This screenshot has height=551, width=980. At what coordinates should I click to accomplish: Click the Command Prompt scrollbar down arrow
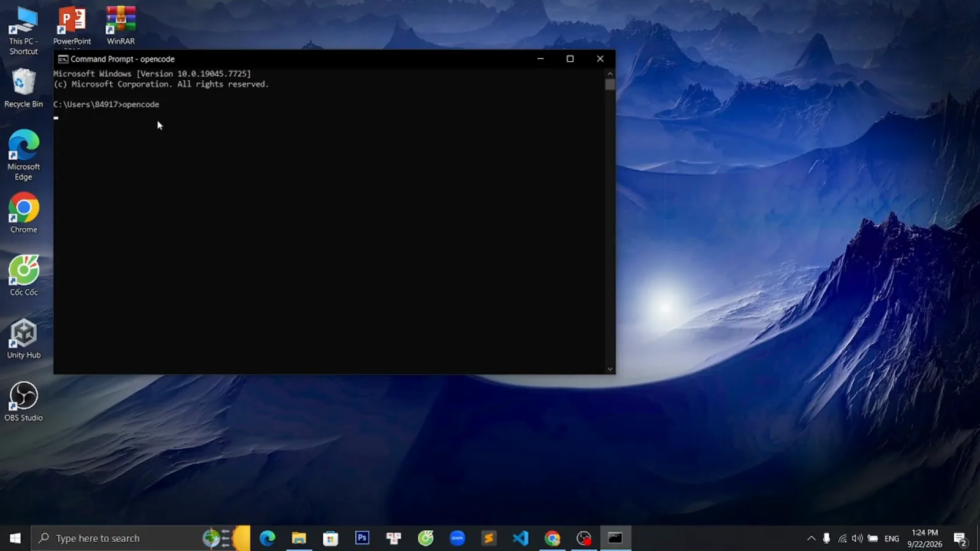pyautogui.click(x=610, y=369)
